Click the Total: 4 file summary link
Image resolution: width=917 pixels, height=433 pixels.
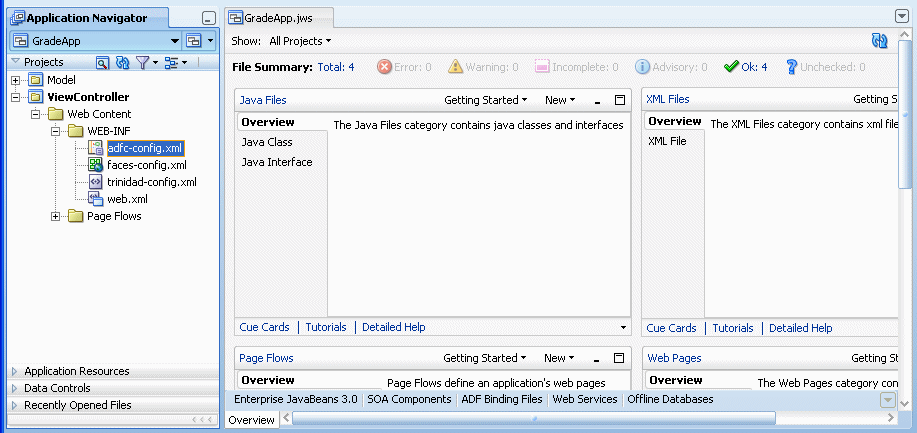[336, 67]
